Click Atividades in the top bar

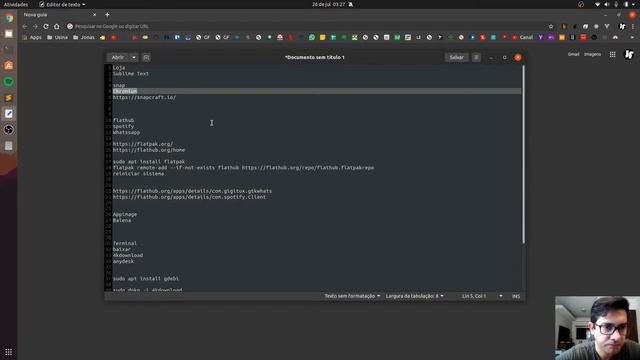click(x=16, y=4)
